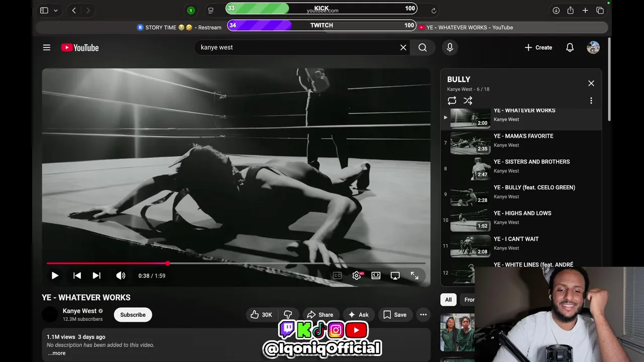Viewport: 644px width, 362px height.
Task: Open YouTube notifications bell
Action: [570, 47]
